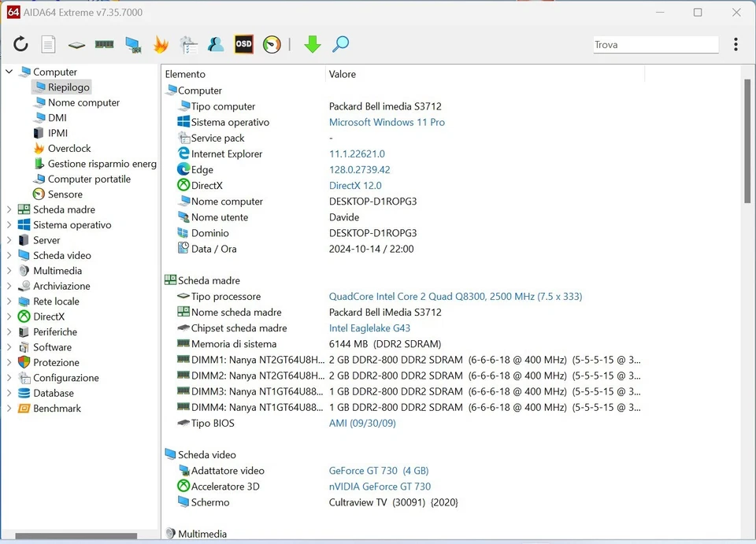
Task: Open the monitor diagnostics toolbar icon
Action: pyautogui.click(x=133, y=44)
